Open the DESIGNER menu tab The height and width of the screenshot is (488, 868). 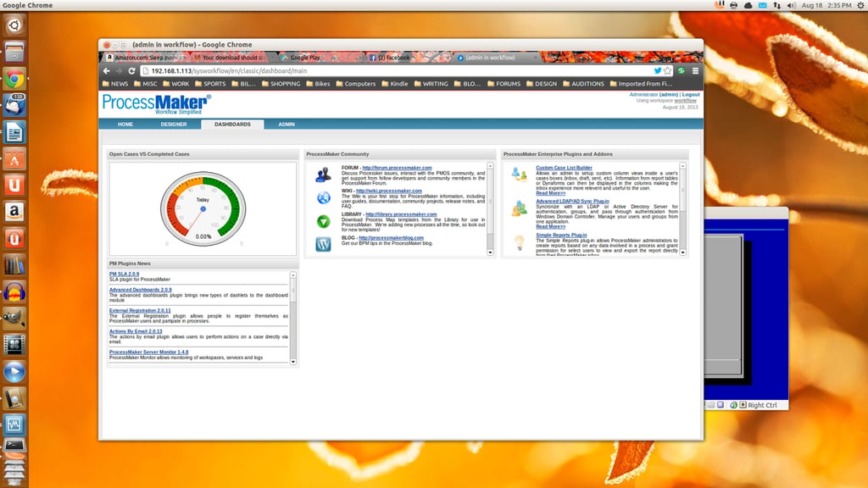[174, 125]
